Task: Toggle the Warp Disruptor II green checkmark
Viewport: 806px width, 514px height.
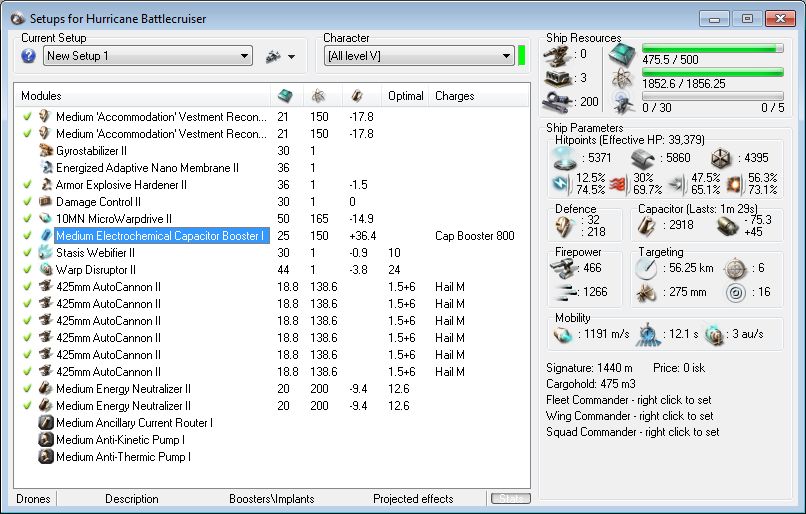Action: click(28, 270)
